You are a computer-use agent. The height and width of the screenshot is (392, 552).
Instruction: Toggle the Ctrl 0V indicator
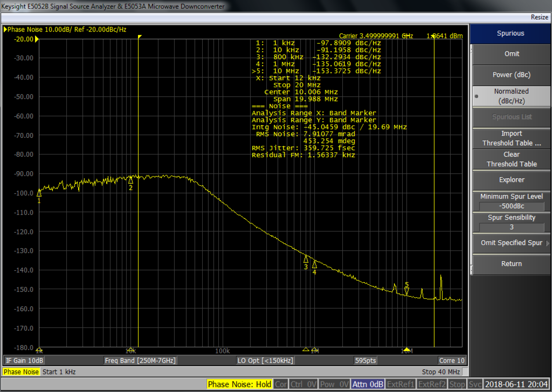(303, 384)
